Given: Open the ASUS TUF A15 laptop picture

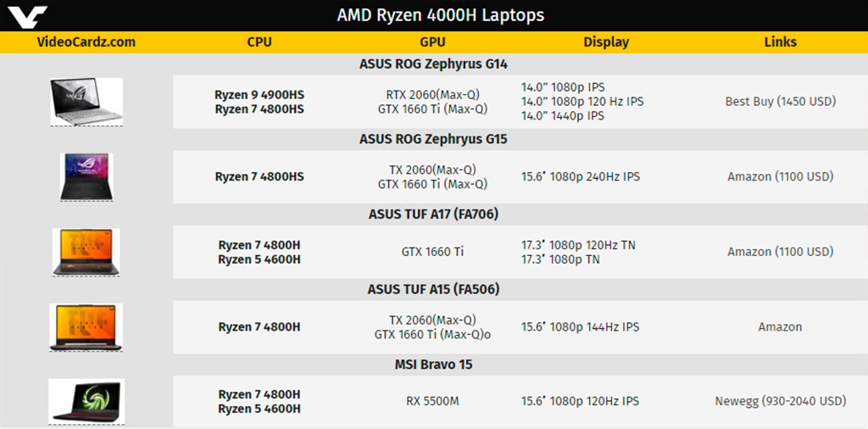Looking at the screenshot, I should [x=86, y=327].
